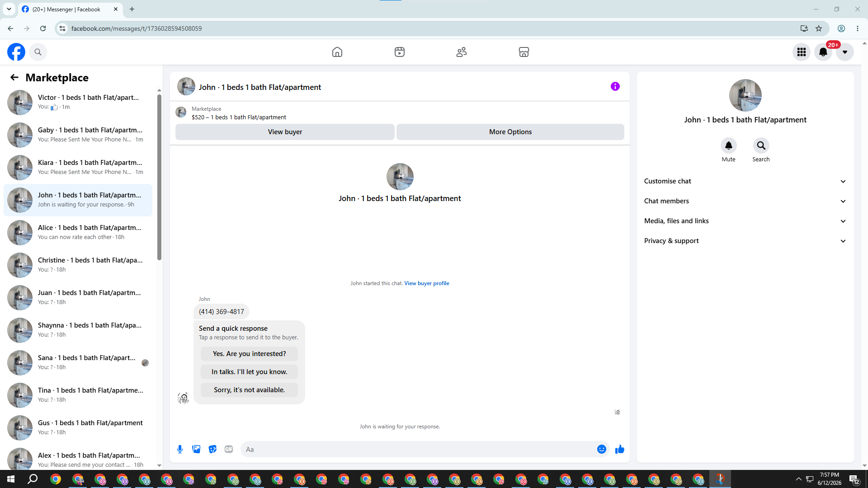Go to the Home feed icon

[x=337, y=52]
